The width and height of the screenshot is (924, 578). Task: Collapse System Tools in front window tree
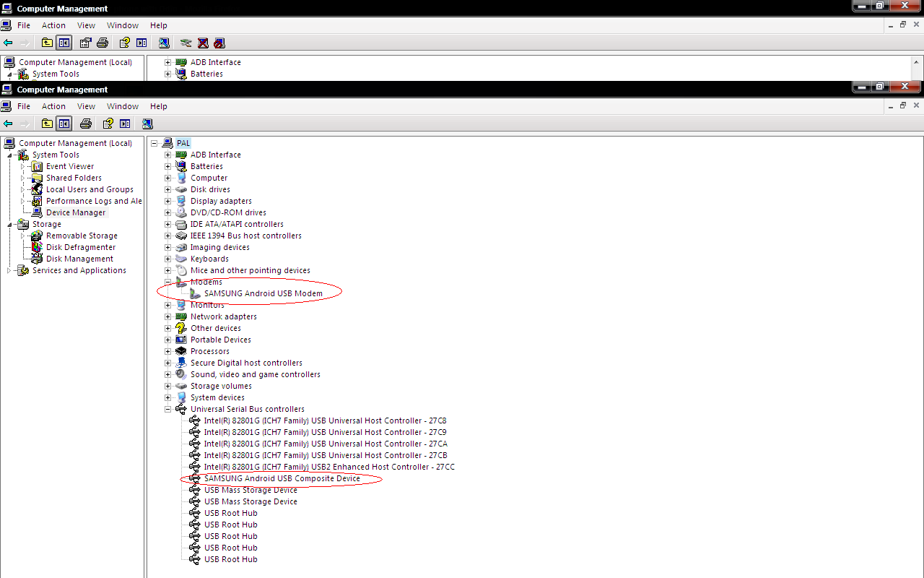coord(9,155)
